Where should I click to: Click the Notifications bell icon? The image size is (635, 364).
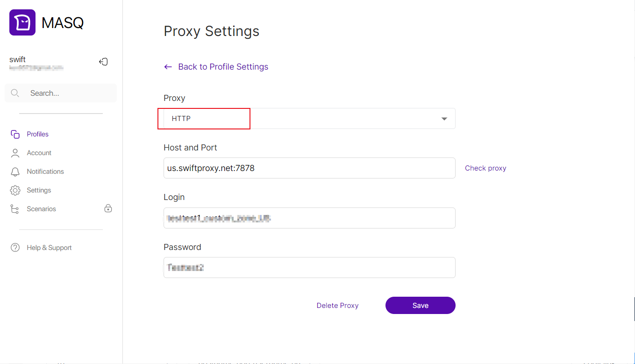click(x=15, y=171)
